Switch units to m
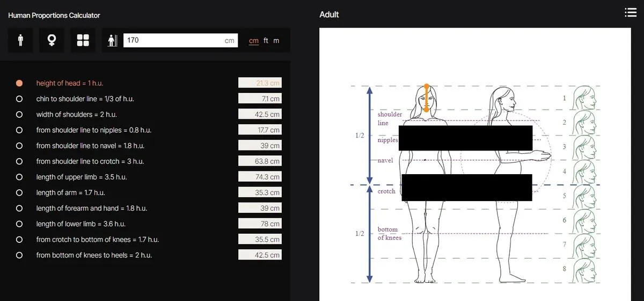 (276, 41)
